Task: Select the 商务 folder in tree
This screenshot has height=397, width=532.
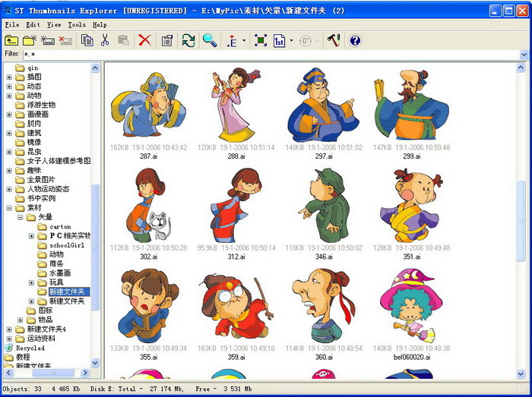Action: pos(56,264)
